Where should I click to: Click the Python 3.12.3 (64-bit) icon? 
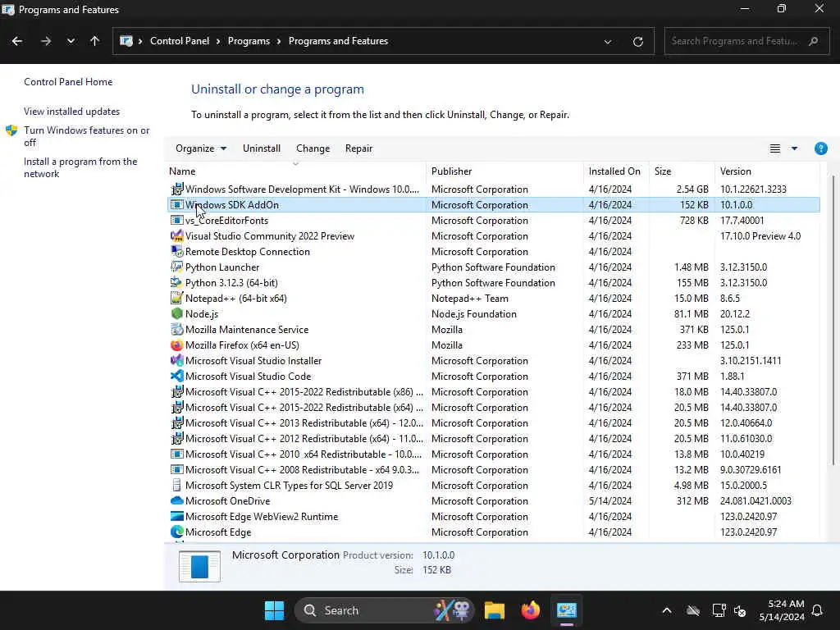point(177,282)
